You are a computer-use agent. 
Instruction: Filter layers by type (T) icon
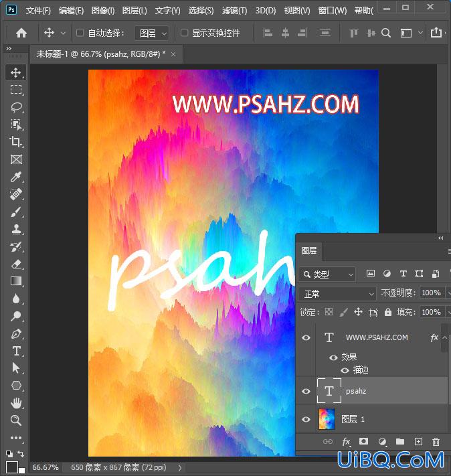coord(403,274)
